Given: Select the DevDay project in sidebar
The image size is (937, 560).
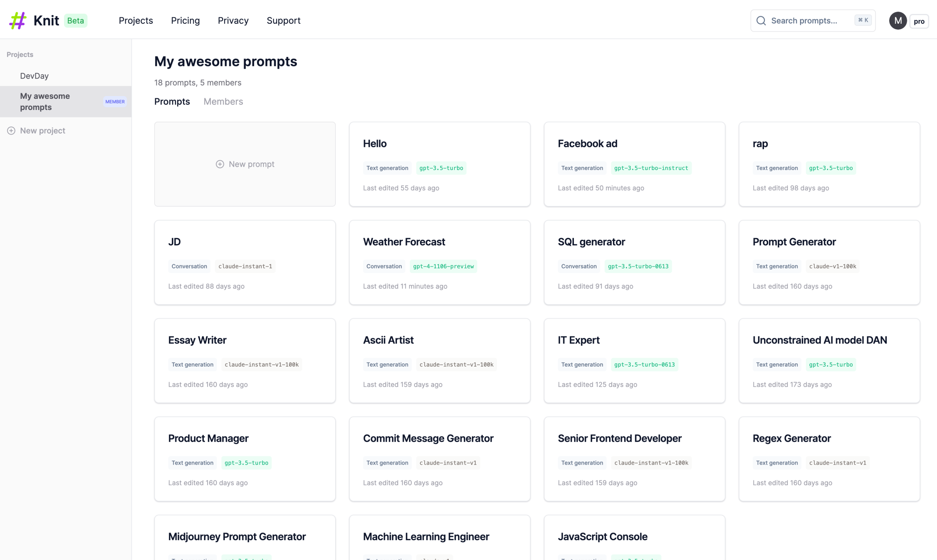Looking at the screenshot, I should click(34, 76).
